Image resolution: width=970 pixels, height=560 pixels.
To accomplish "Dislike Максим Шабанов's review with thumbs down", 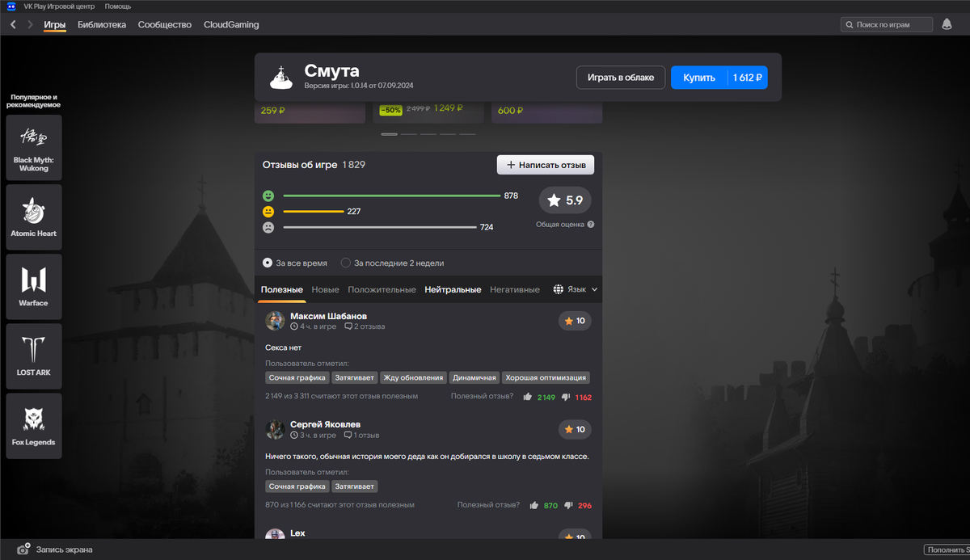I will click(x=567, y=397).
